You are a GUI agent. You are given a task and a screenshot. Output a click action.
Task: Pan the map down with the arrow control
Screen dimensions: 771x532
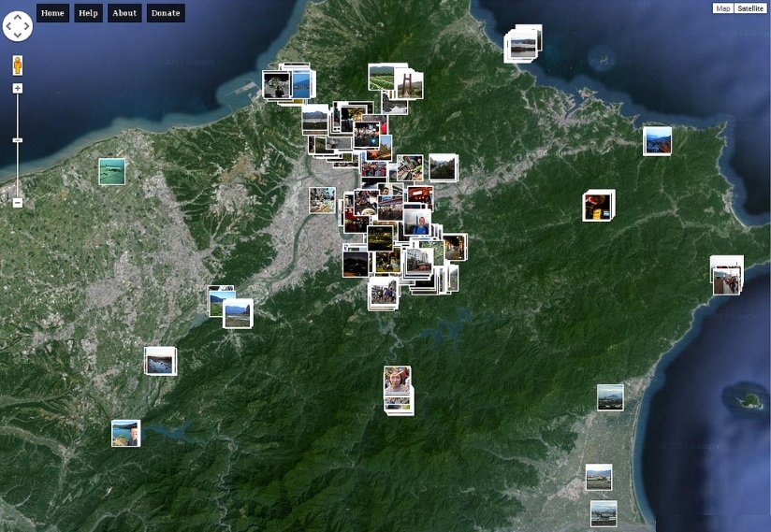coord(17,36)
